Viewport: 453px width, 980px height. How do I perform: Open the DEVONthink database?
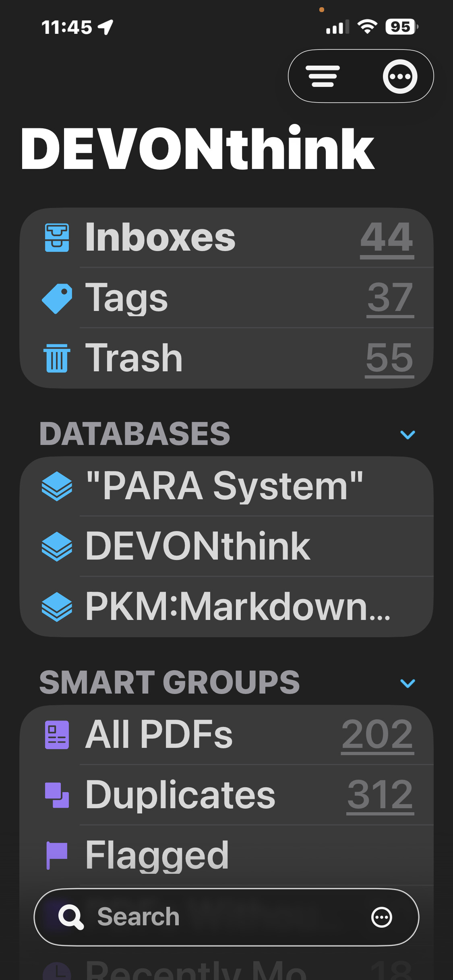pos(198,546)
